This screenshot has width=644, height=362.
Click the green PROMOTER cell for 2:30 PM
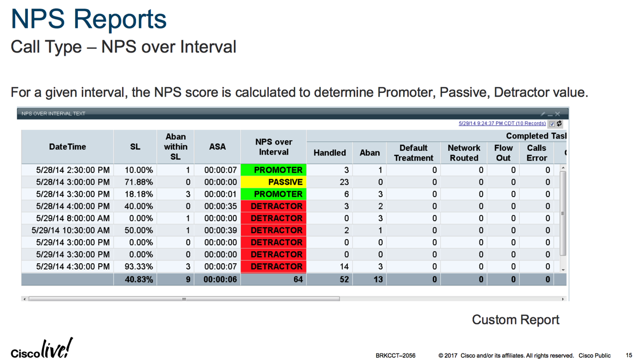[x=274, y=170]
